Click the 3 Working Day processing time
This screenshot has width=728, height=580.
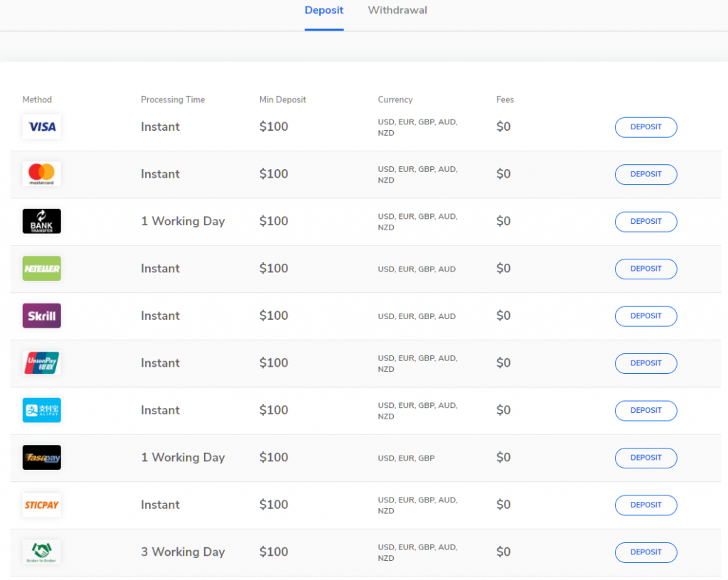183,552
